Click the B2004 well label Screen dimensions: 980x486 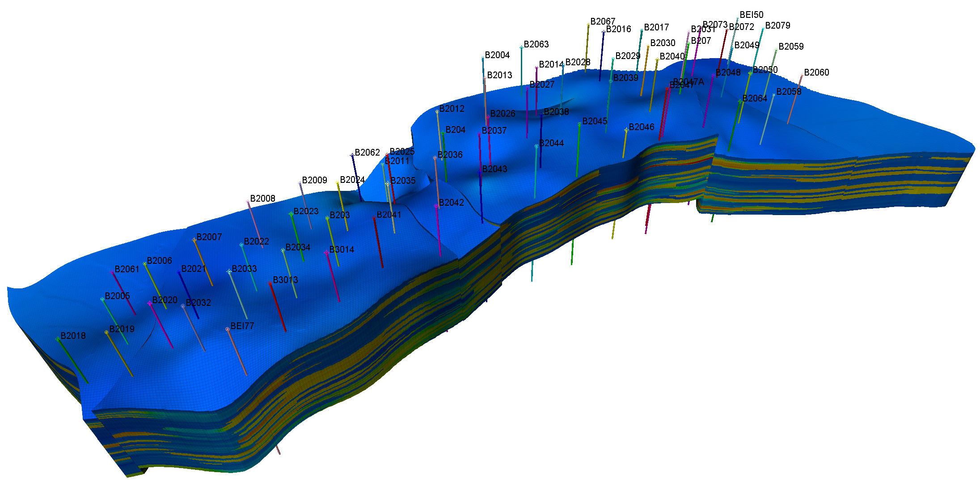(x=497, y=55)
